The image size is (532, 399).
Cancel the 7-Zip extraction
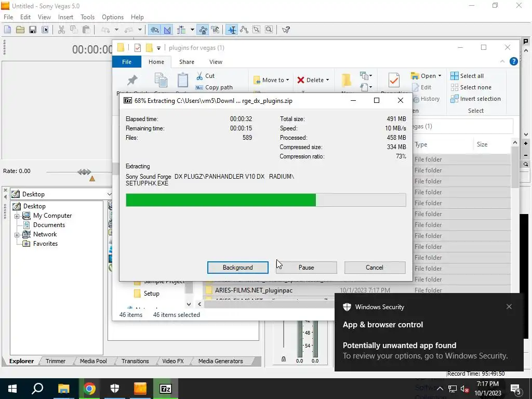pyautogui.click(x=375, y=268)
